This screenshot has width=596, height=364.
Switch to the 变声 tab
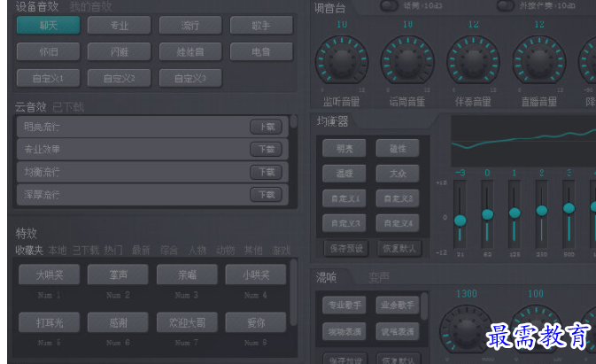tap(379, 278)
